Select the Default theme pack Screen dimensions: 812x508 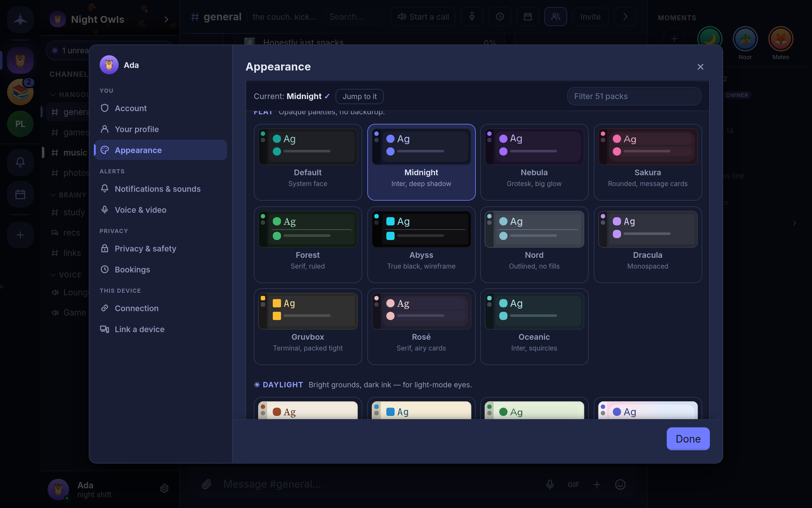click(x=308, y=162)
